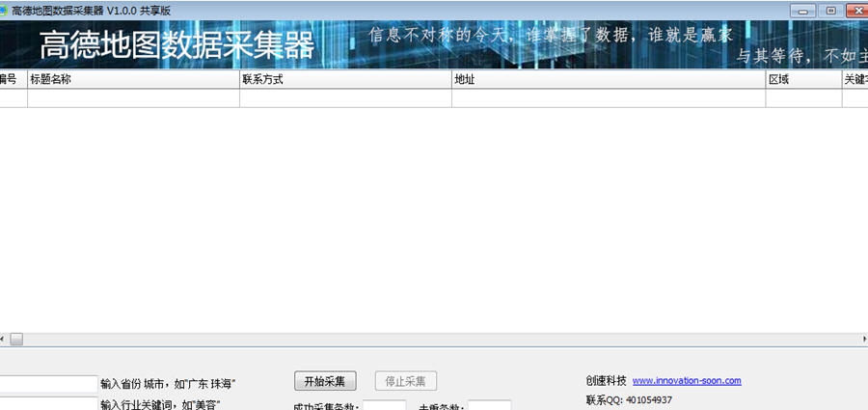
Task: Minimize the 高德地图数据采集器 window
Action: 803,11
